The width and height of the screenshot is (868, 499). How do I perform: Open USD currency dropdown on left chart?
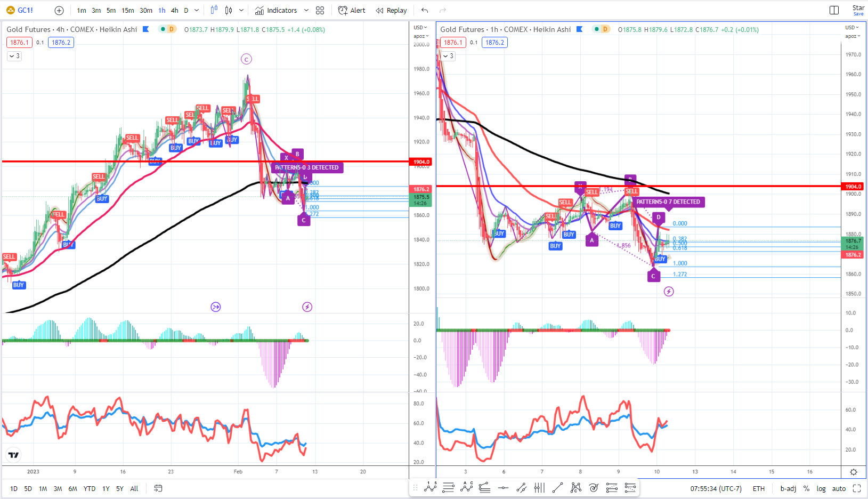pyautogui.click(x=421, y=28)
